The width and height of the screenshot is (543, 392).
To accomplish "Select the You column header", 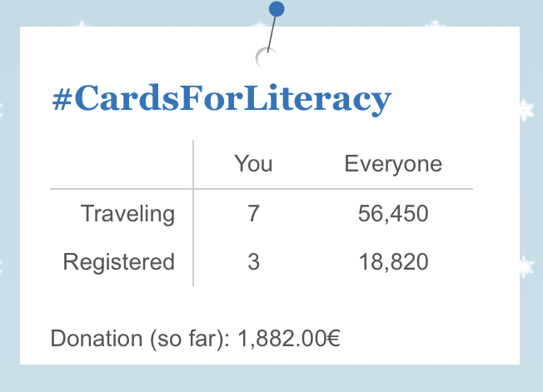I will (253, 163).
